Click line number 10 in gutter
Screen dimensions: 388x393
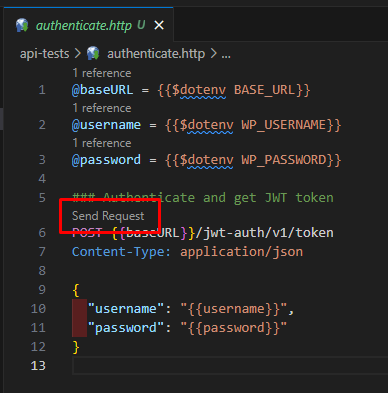38,309
